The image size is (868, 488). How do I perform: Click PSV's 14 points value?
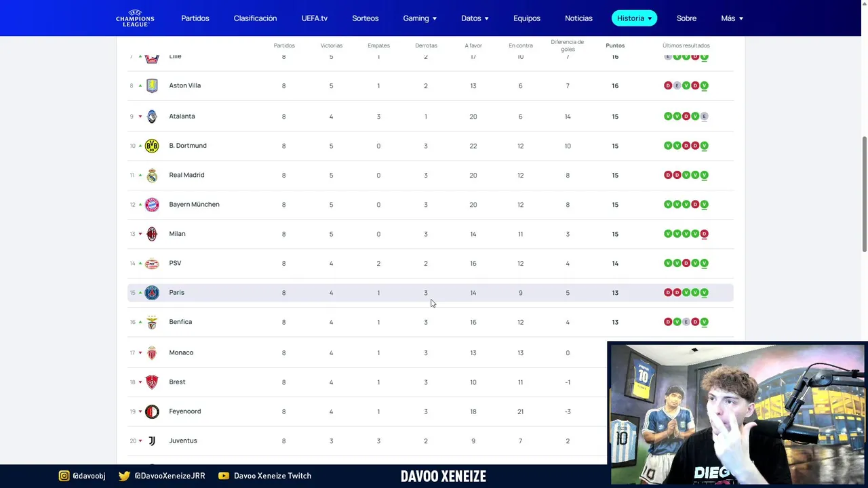coord(615,263)
